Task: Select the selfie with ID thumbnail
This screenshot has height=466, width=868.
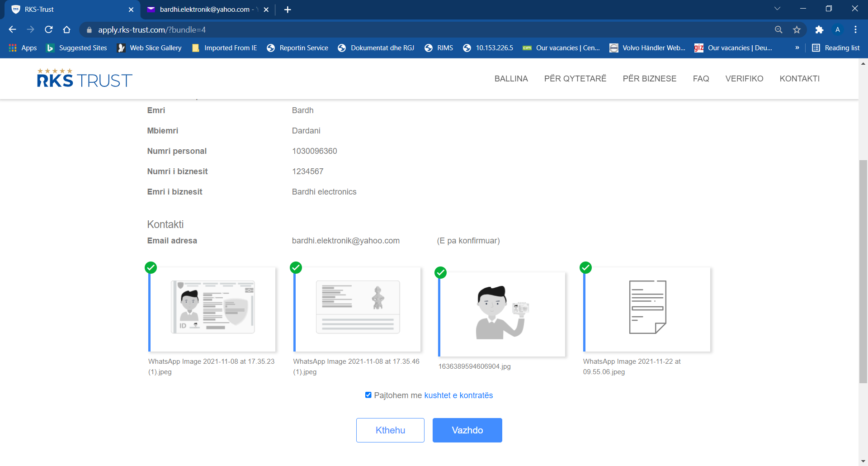Action: (502, 314)
